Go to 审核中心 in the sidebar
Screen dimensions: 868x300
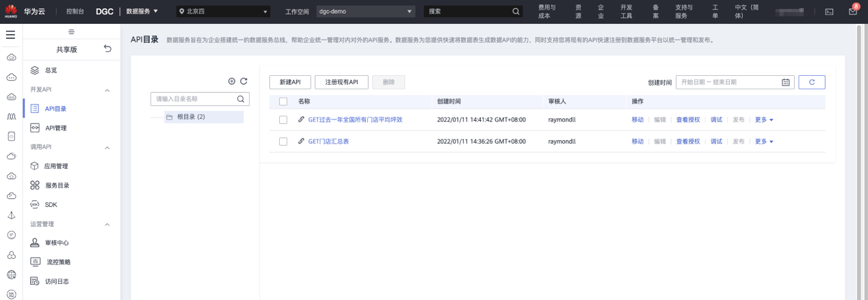tap(57, 243)
